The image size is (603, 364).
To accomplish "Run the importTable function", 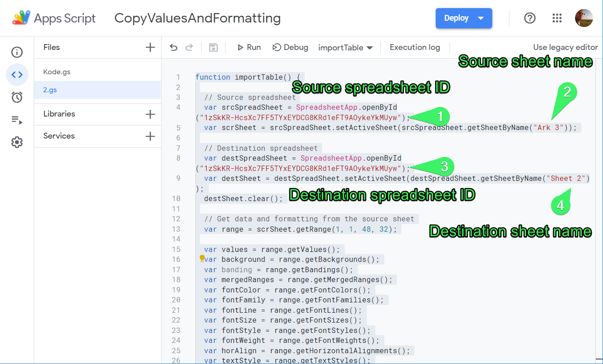I will click(248, 47).
